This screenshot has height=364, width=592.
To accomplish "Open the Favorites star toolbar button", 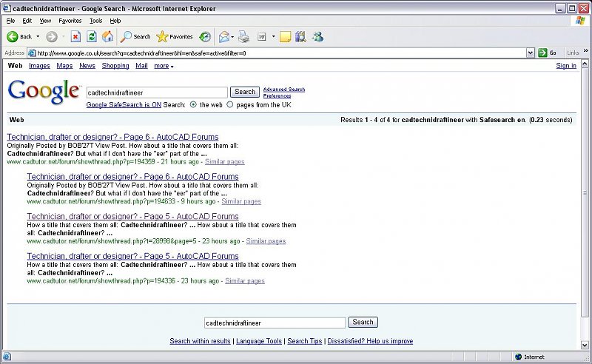I will point(175,36).
